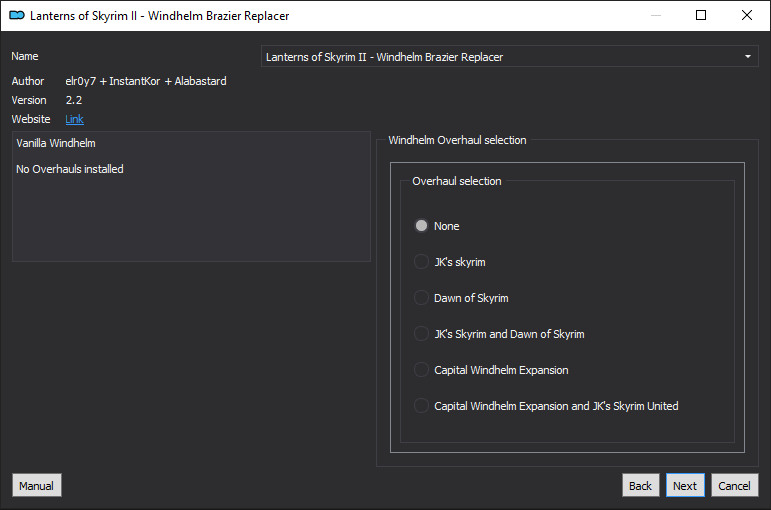This screenshot has height=510, width=771.
Task: Close the installer window
Action: (746, 15)
